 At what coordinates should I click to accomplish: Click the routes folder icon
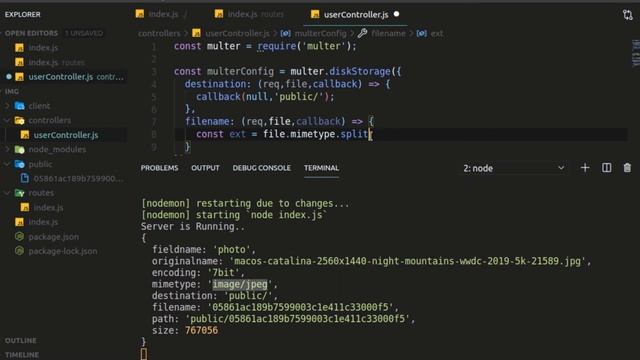(19, 193)
